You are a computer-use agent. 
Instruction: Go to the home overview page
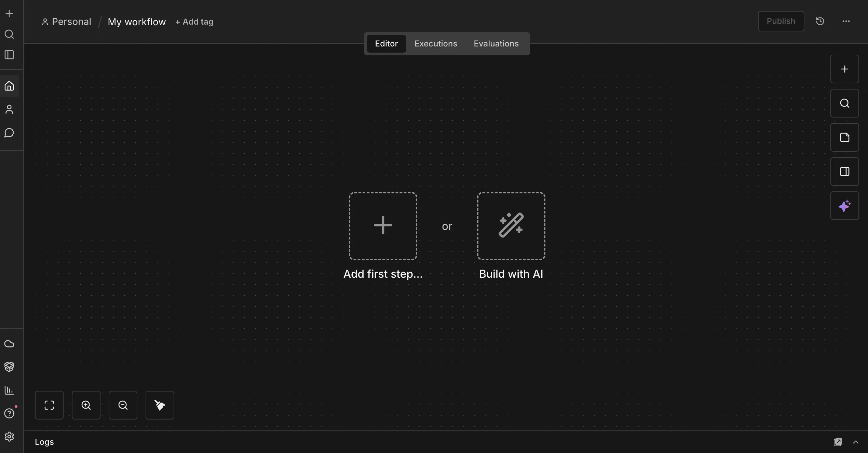coord(9,86)
